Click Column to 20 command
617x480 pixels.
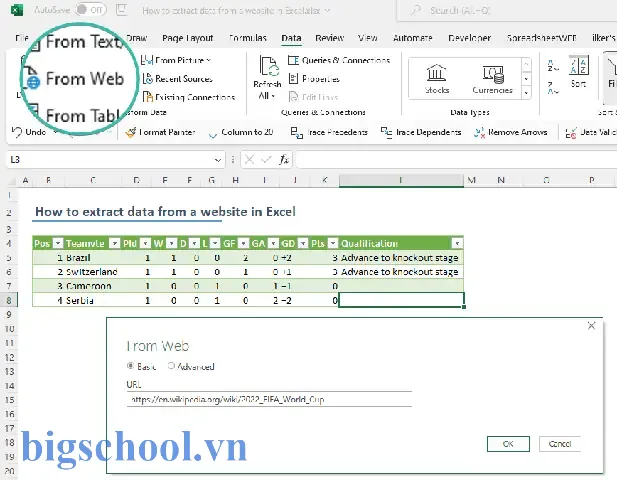[x=241, y=132]
